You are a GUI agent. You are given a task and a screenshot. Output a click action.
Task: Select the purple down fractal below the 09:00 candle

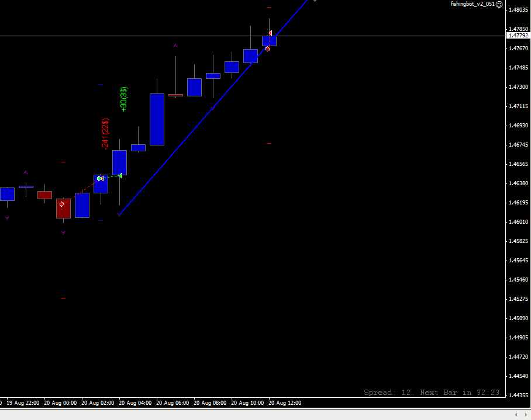point(213,108)
